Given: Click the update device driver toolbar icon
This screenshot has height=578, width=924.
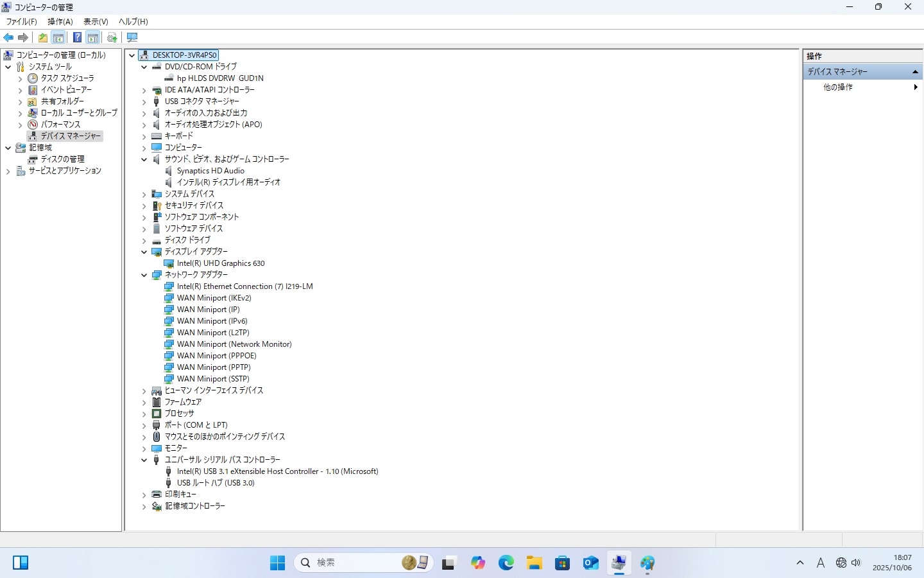Looking at the screenshot, I should coord(112,37).
